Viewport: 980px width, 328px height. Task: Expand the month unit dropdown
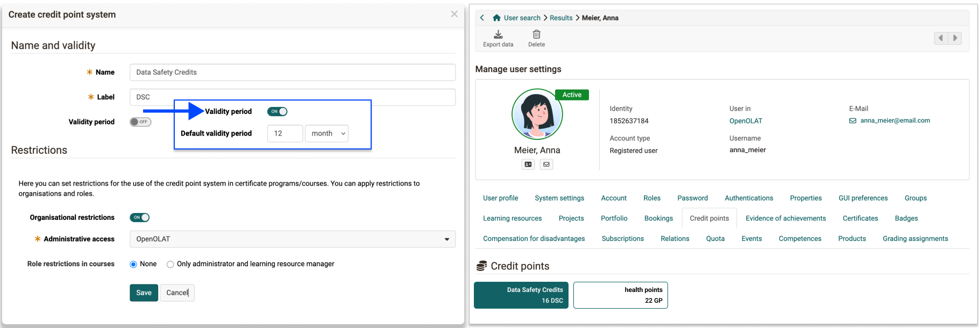[326, 134]
